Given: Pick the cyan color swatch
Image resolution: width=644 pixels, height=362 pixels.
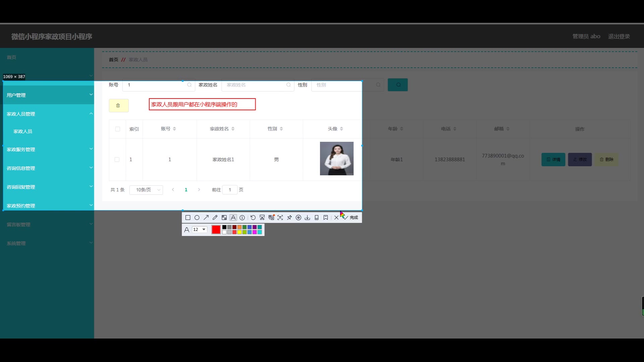Looking at the screenshot, I should (260, 232).
